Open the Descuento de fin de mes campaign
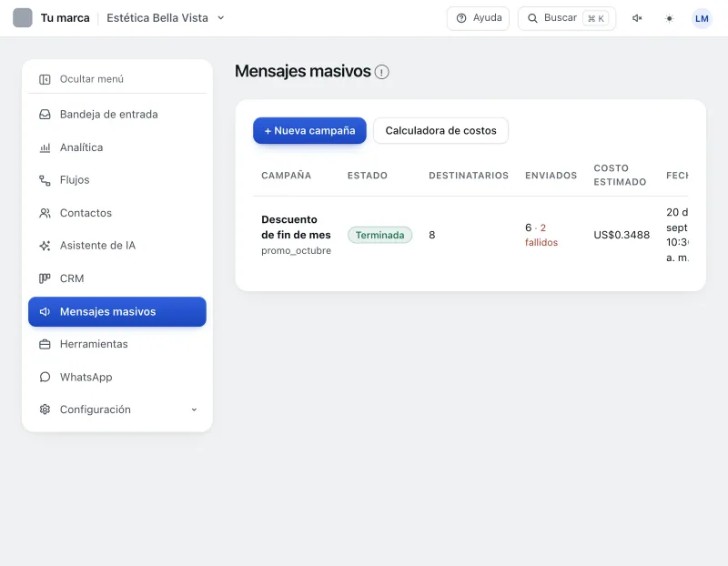 (296, 227)
